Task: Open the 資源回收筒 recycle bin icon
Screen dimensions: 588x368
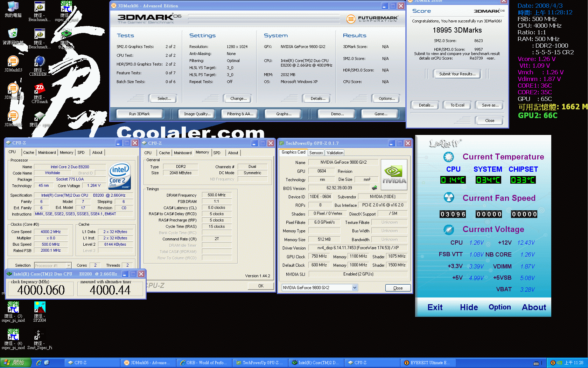Action: click(13, 36)
